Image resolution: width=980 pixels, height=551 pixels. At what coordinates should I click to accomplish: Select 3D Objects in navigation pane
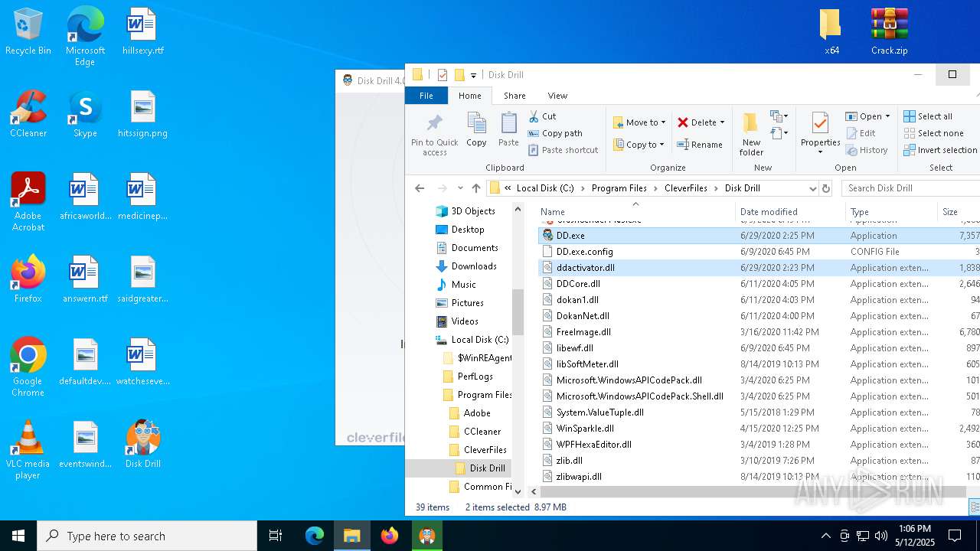(473, 211)
